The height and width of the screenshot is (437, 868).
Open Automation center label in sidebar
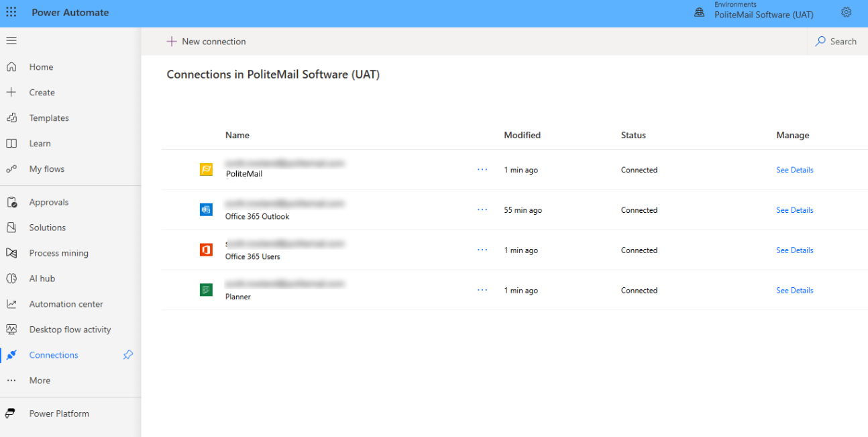[x=66, y=304]
